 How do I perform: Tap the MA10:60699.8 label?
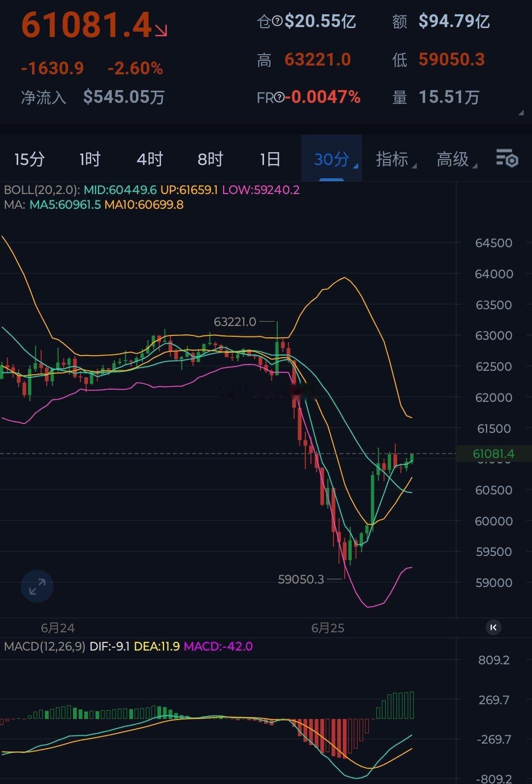144,205
